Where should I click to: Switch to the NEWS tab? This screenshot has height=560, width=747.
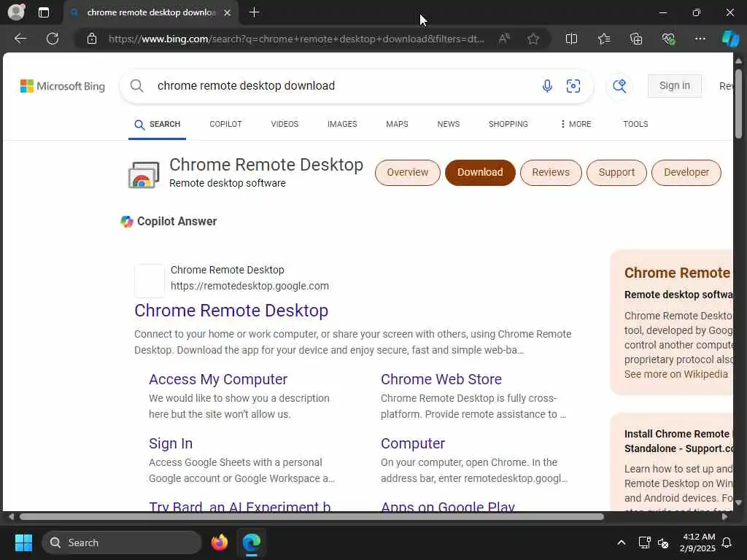(449, 124)
